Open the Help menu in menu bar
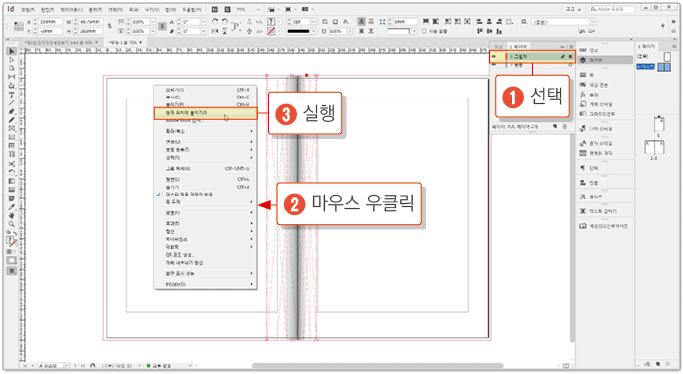Image resolution: width=683 pixels, height=374 pixels. (192, 9)
